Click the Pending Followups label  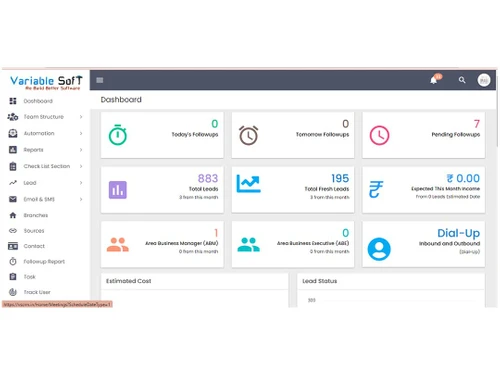point(456,134)
